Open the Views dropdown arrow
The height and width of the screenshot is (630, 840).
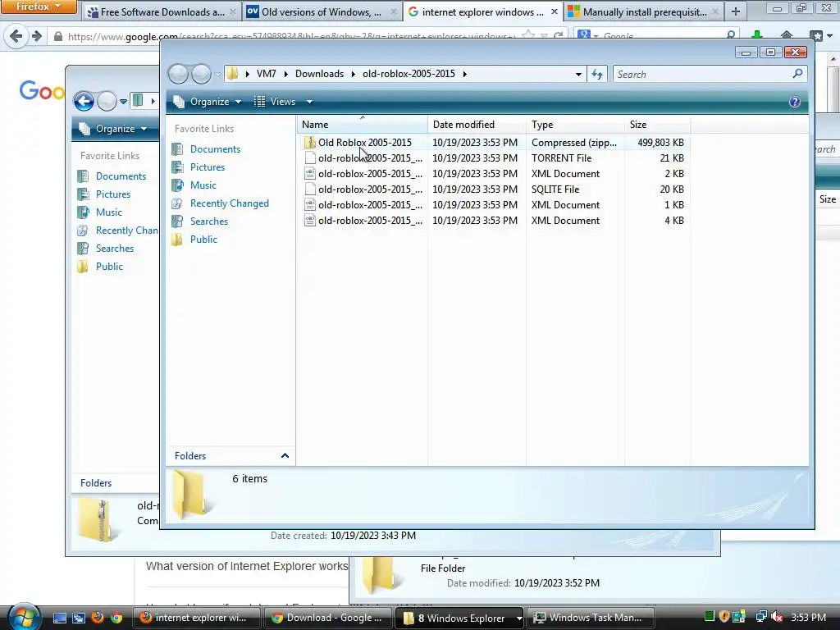point(309,102)
